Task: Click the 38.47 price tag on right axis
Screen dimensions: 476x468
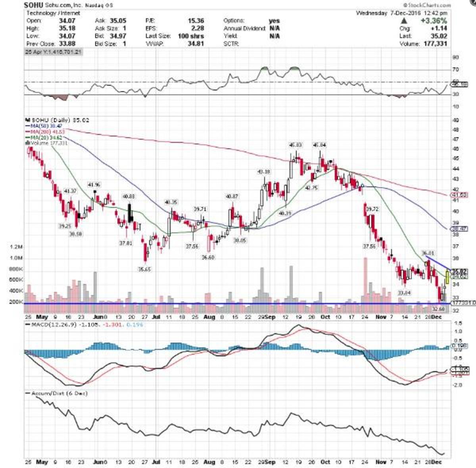Action: click(x=459, y=229)
